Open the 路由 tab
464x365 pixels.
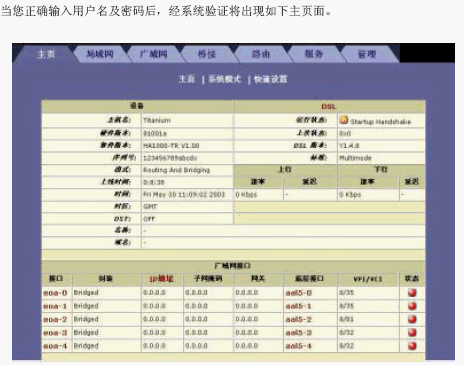pyautogui.click(x=260, y=54)
